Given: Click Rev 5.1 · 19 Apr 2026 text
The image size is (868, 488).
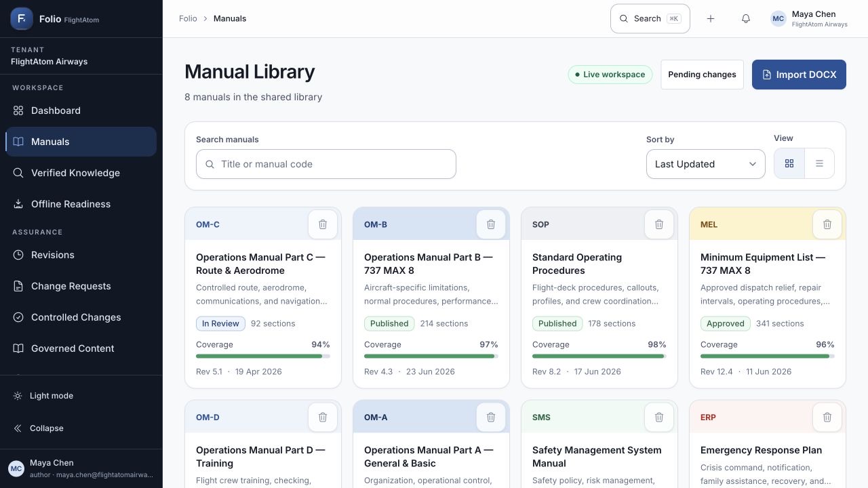Looking at the screenshot, I should pos(239,371).
